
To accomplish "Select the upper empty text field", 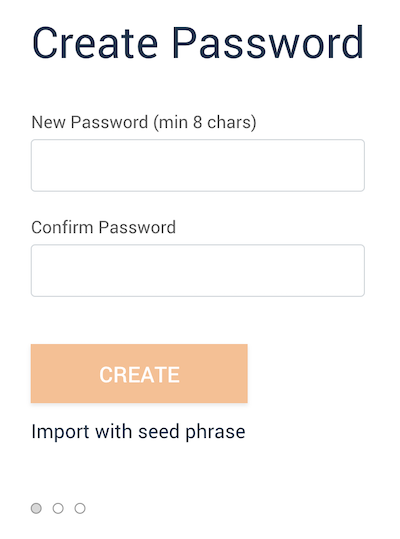I will [198, 165].
